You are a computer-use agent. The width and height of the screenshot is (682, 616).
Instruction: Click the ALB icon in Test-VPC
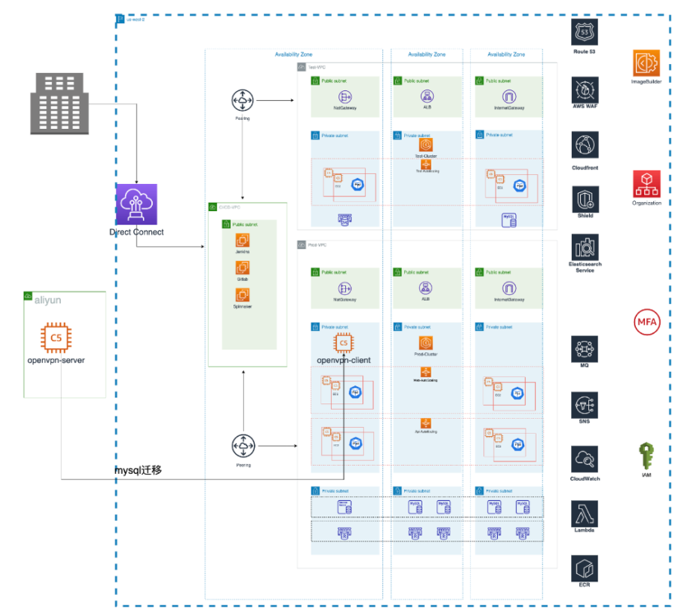(x=427, y=96)
